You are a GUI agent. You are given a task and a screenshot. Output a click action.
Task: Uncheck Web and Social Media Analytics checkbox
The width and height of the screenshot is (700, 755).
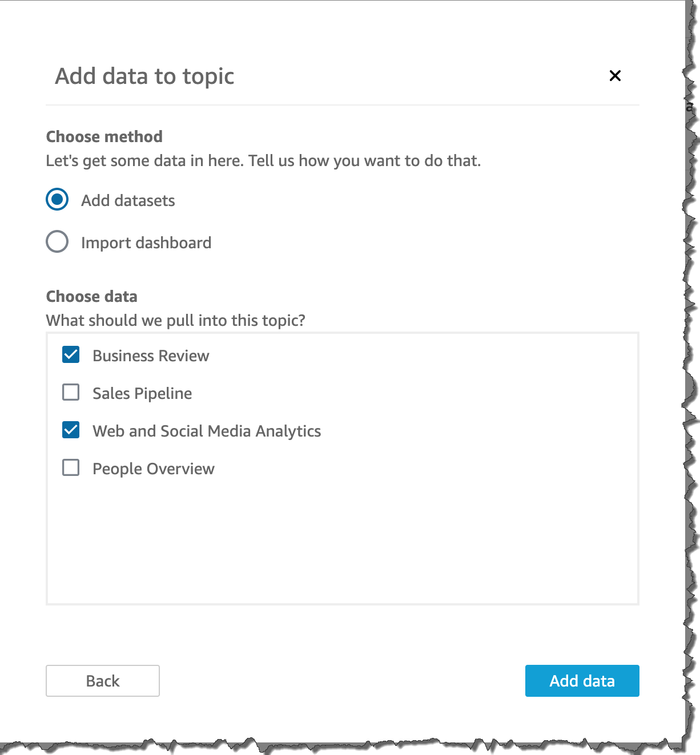[x=71, y=430]
